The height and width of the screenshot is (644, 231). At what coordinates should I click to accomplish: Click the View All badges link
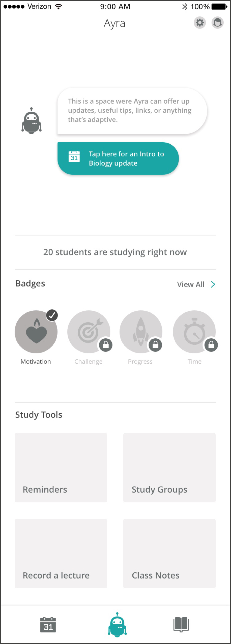pyautogui.click(x=191, y=284)
